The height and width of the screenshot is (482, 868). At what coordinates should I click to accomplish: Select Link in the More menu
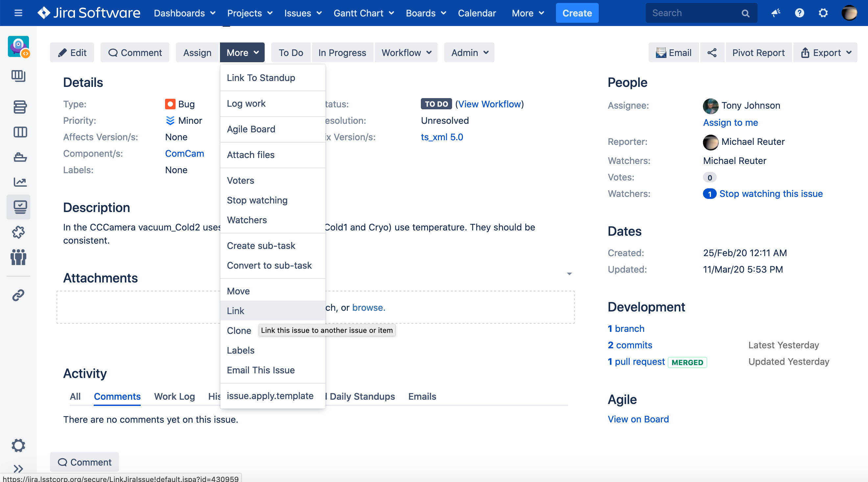235,311
